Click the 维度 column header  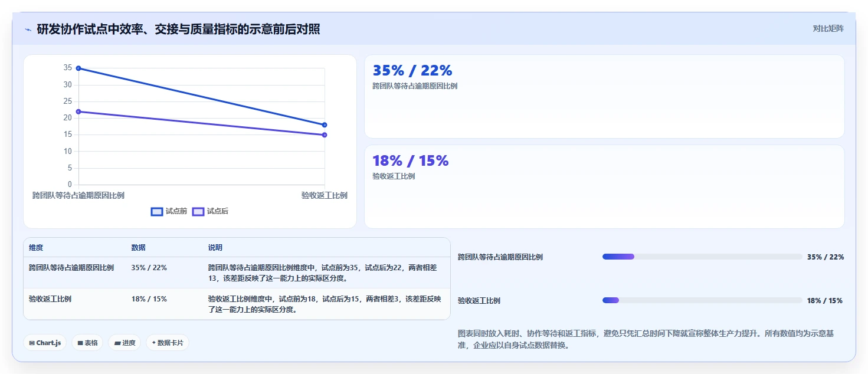coord(36,248)
